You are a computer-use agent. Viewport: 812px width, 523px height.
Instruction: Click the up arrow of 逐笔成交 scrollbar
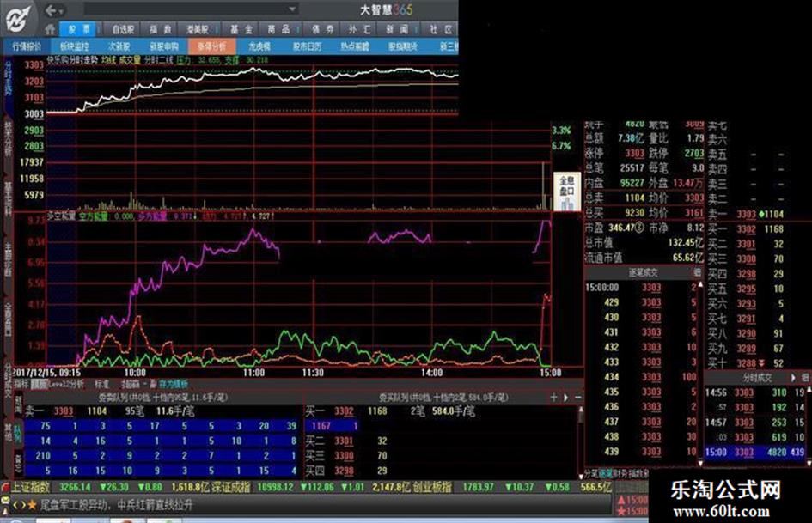click(x=700, y=284)
